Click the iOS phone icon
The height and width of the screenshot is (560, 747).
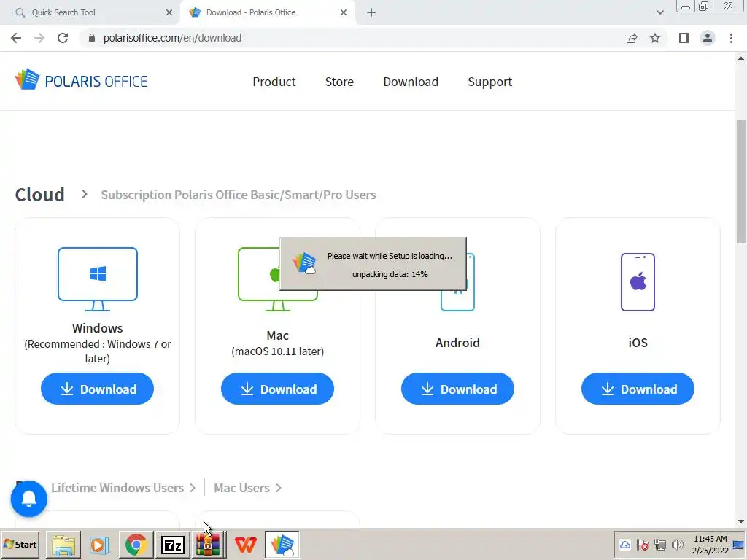point(638,282)
